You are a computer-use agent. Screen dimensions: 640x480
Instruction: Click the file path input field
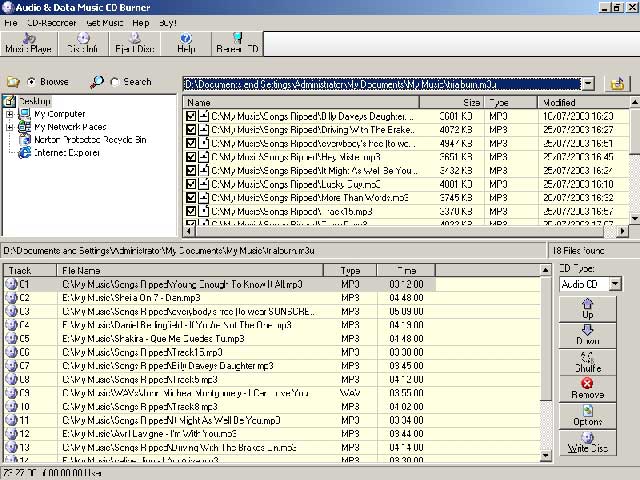point(382,84)
